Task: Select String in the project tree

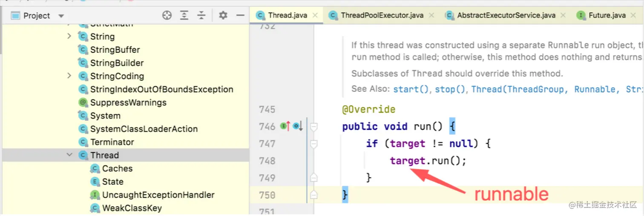Action: click(x=102, y=37)
